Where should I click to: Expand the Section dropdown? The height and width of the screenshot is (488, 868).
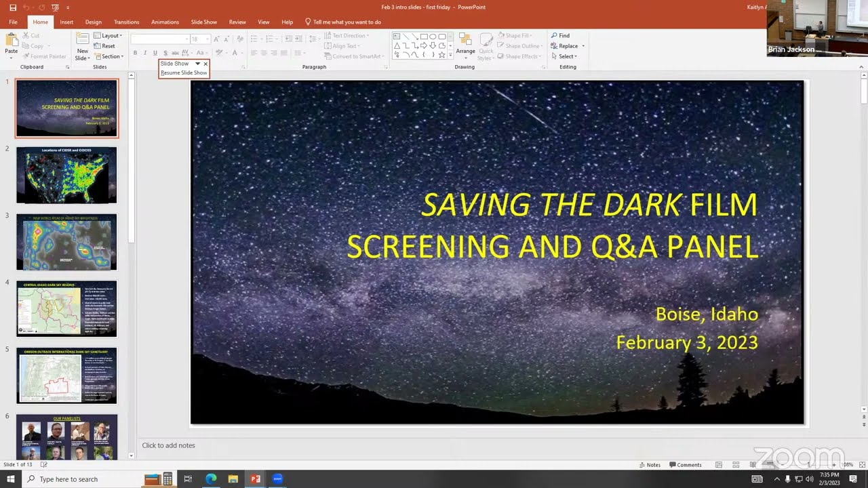[x=108, y=57]
